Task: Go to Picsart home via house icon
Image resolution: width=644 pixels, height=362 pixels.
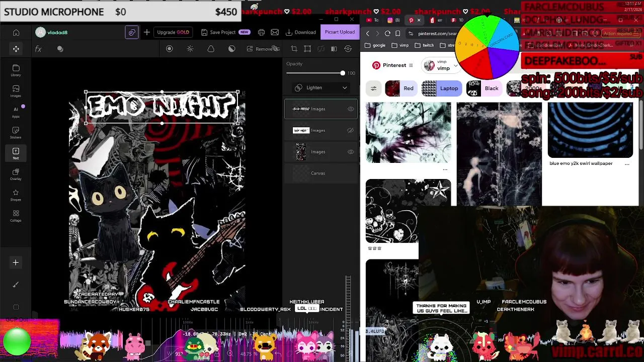Action: pyautogui.click(x=16, y=33)
